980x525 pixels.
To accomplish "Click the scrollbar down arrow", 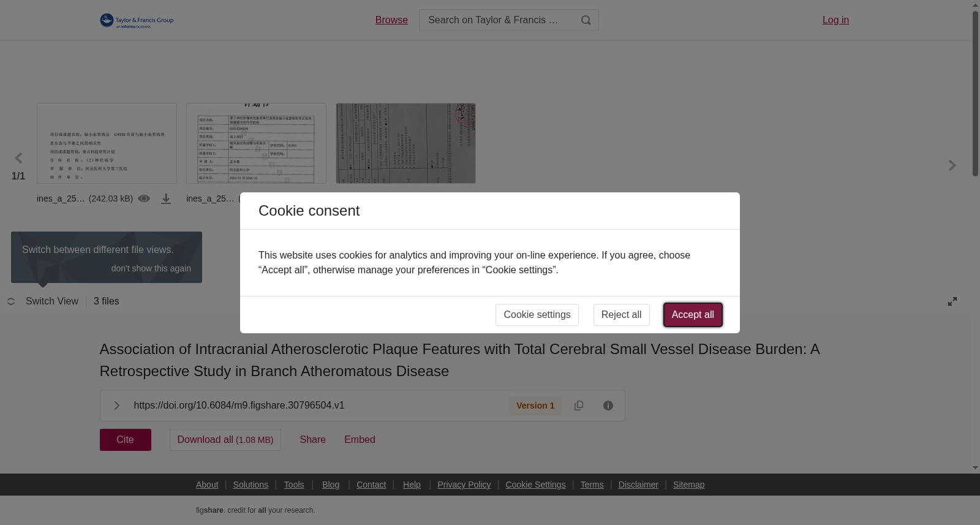I will click(975, 468).
